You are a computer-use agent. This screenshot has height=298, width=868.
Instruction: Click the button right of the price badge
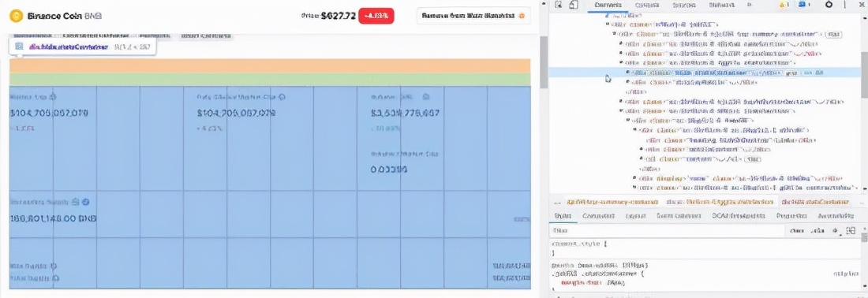coord(473,16)
